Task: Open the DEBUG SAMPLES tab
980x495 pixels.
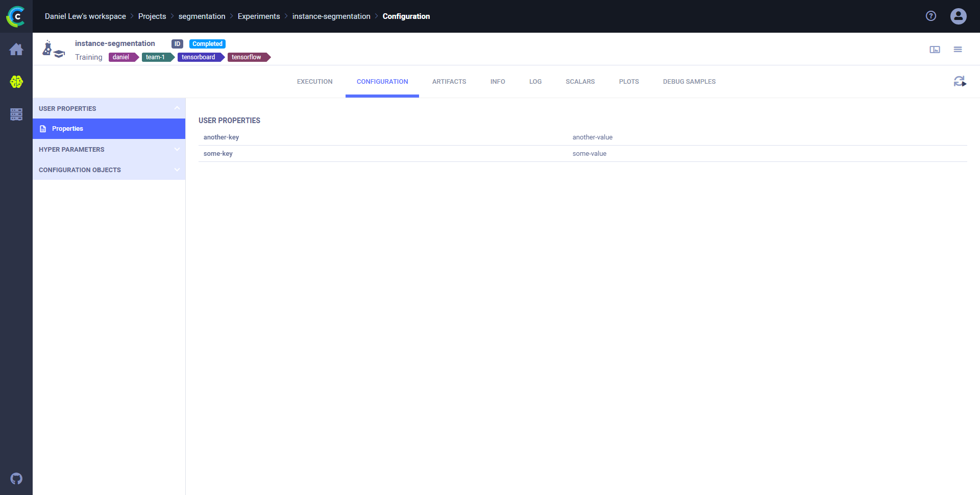Action: pos(689,81)
